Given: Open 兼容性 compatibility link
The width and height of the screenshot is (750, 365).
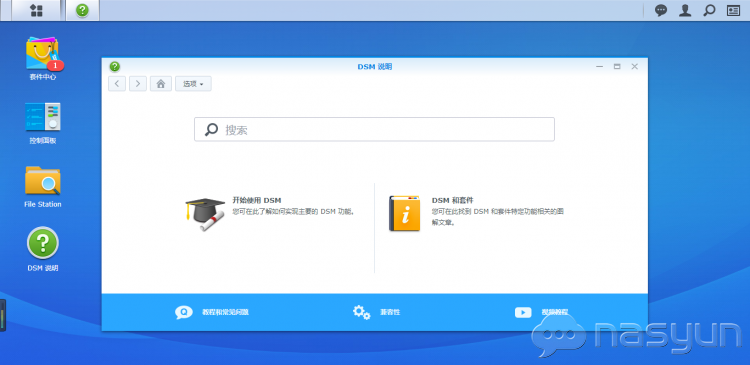Looking at the screenshot, I should [x=390, y=312].
